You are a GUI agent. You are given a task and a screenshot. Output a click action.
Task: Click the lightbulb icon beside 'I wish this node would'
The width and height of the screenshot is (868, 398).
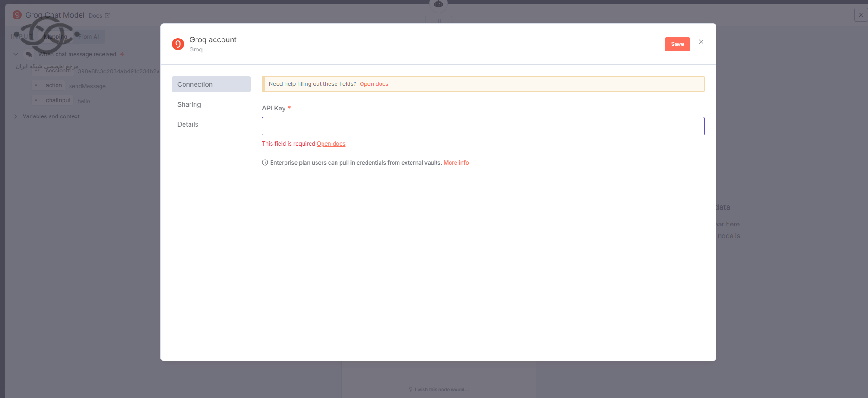pos(411,389)
